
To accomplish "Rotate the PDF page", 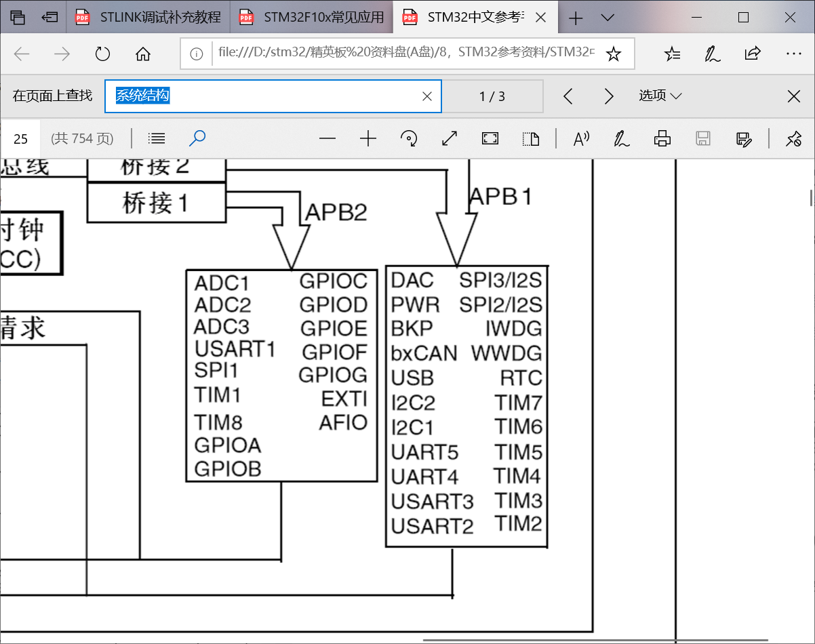I will pos(409,138).
